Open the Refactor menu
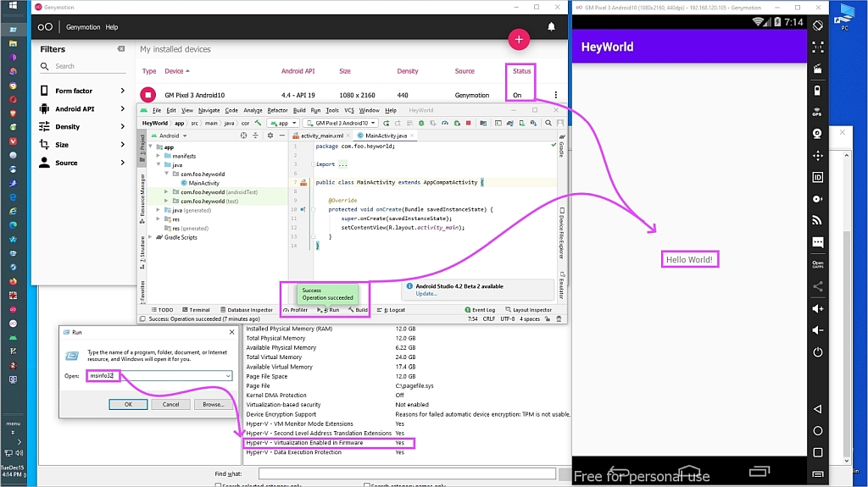Viewport: 868px width, 487px height. pyautogui.click(x=277, y=110)
